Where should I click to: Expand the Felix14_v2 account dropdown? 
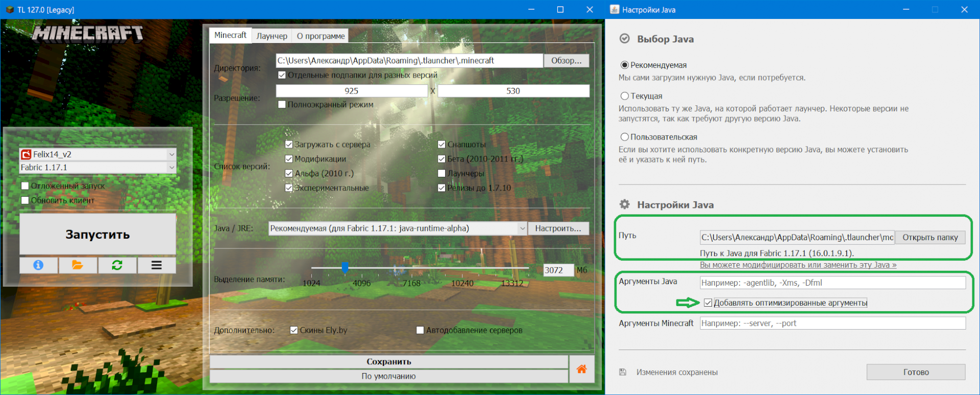171,154
